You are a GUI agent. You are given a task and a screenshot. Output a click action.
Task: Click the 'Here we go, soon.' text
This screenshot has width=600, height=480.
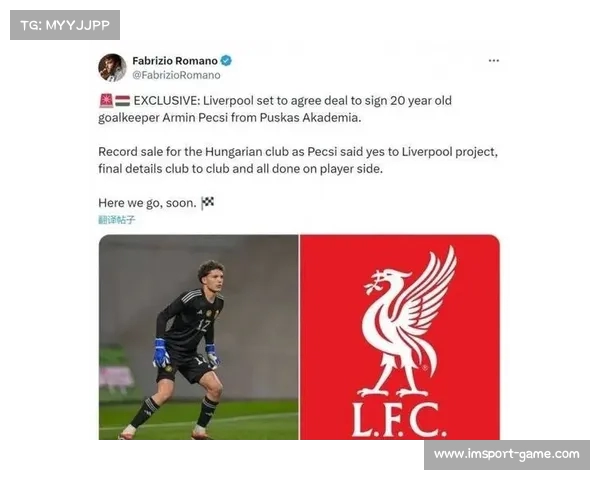(147, 203)
